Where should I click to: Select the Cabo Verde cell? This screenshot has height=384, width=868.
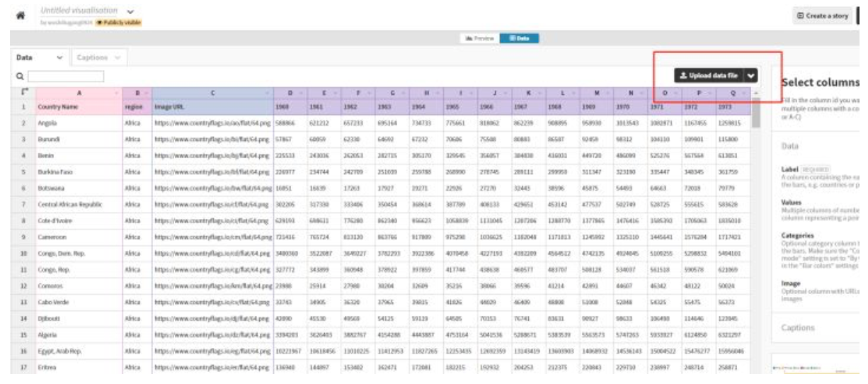[79, 302]
